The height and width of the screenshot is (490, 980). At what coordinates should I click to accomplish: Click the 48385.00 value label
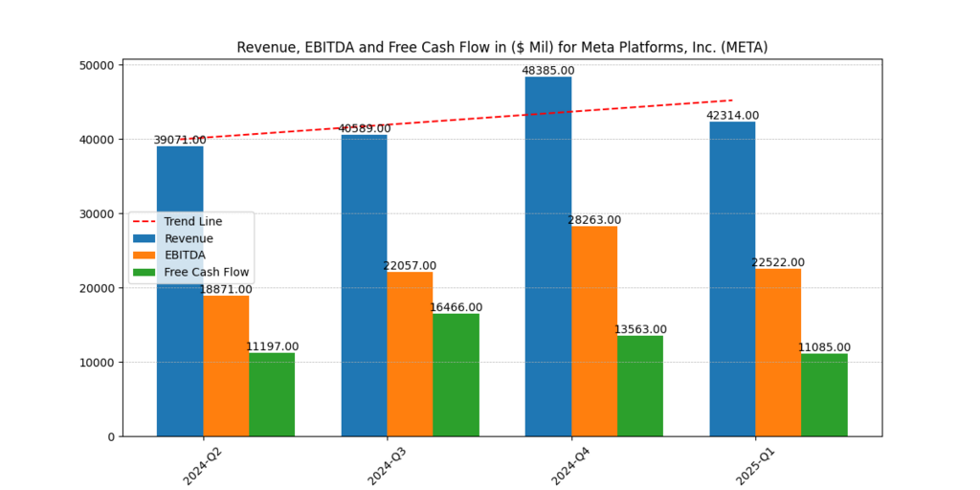(x=548, y=71)
